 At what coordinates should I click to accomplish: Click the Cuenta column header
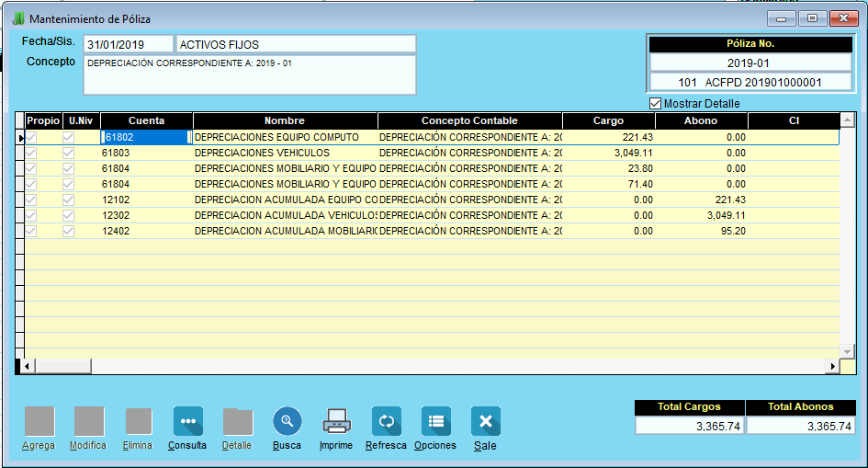pyautogui.click(x=147, y=120)
